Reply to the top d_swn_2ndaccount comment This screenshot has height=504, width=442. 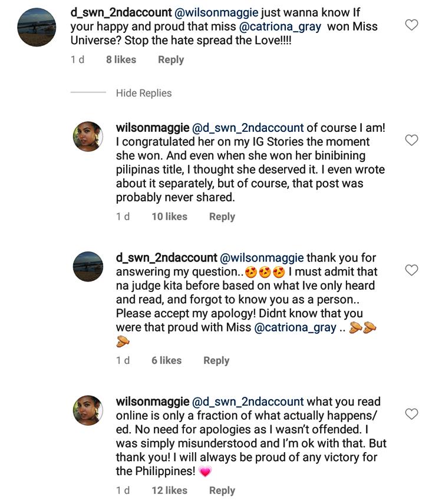pos(171,59)
